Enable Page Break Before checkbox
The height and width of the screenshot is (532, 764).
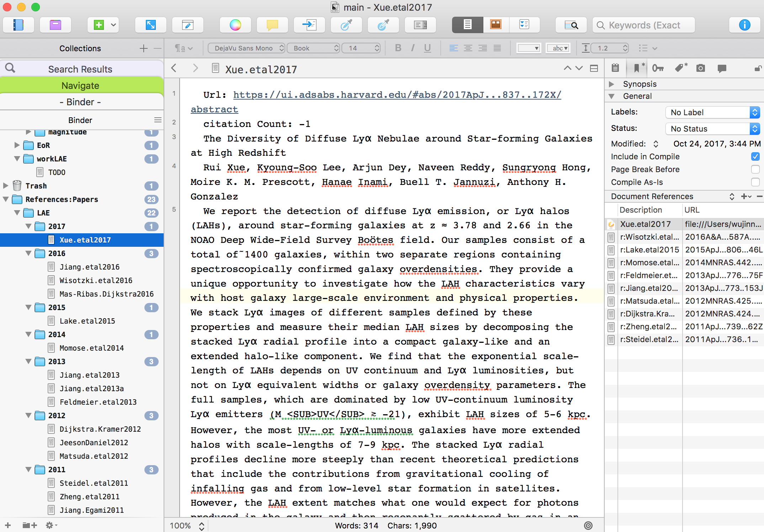(x=755, y=169)
